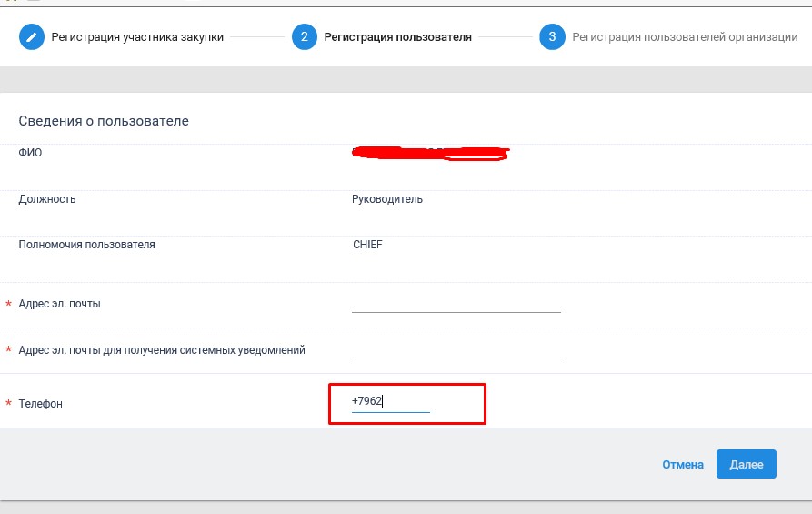Screen dimensions: 812x514
Task: Click the redacted ФИО value
Action: coord(429,153)
